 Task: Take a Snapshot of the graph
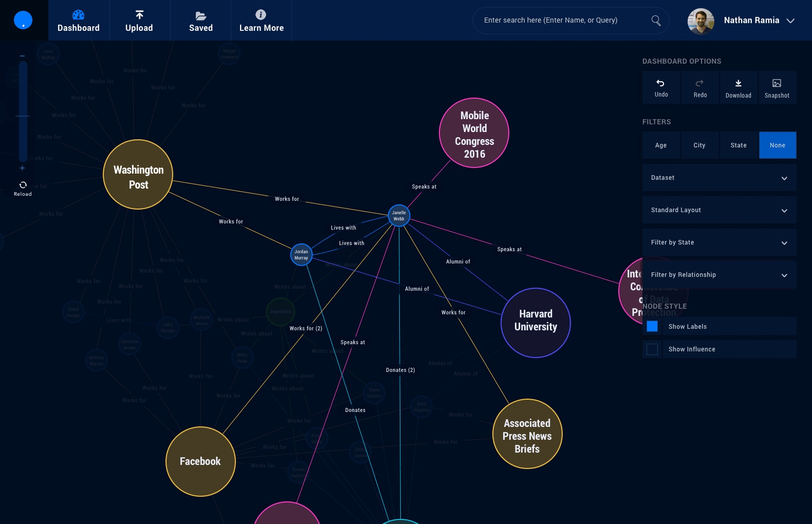[777, 88]
